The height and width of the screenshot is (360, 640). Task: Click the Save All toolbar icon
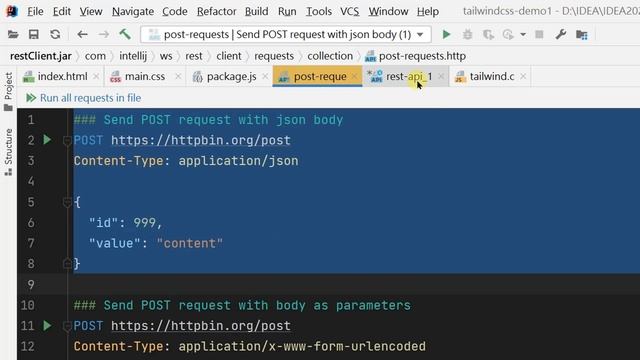(33, 35)
